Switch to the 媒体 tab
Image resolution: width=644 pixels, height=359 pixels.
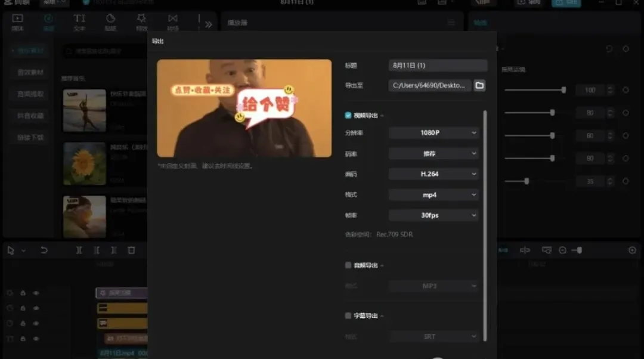[x=17, y=23]
